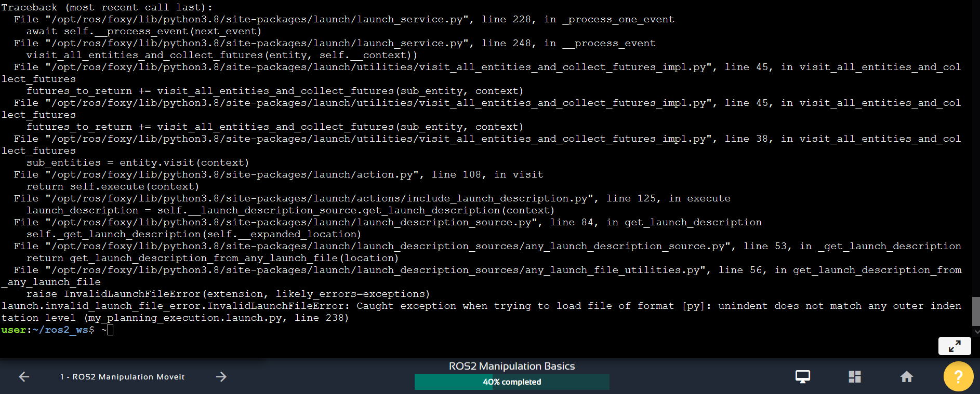Click the 'raise InvalidLaunchFileError' line
This screenshot has height=394, width=980.
[x=228, y=294]
